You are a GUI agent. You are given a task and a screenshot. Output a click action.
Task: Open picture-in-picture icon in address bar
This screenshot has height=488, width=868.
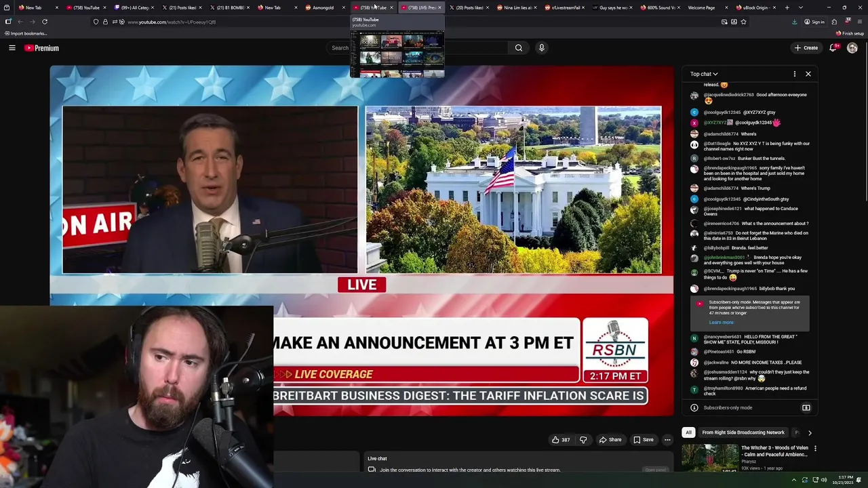[x=724, y=22]
